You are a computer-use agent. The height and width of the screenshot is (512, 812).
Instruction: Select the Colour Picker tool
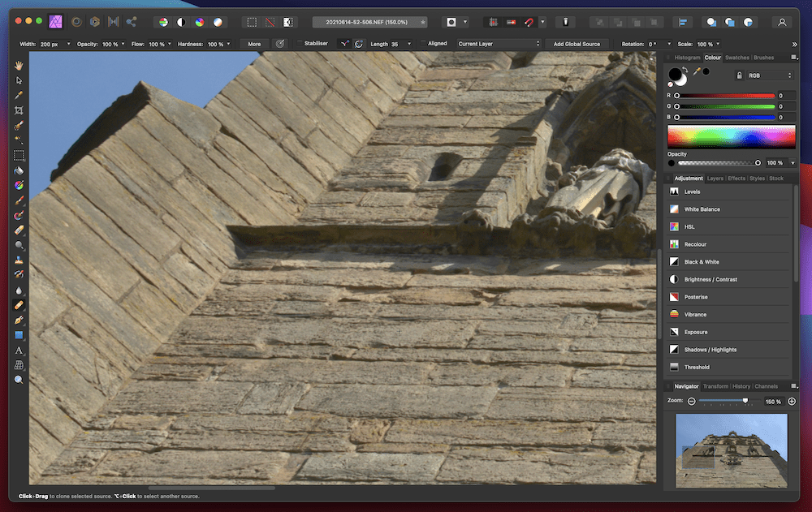(x=18, y=95)
